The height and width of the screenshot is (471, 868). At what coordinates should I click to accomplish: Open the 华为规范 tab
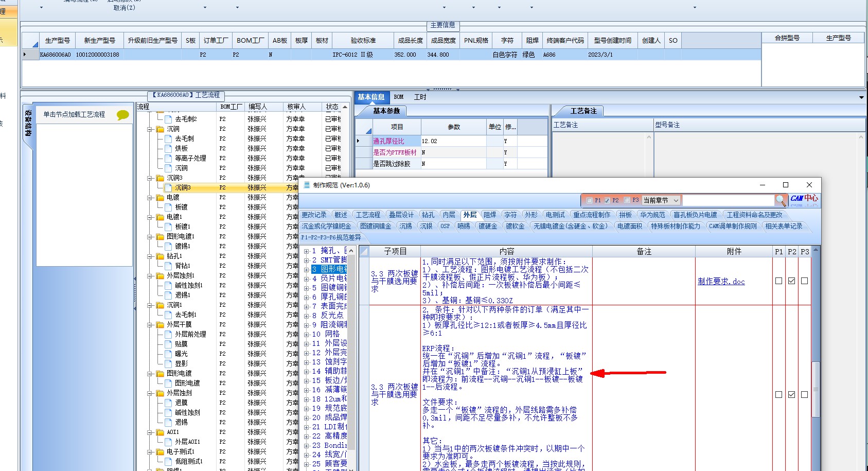point(652,215)
